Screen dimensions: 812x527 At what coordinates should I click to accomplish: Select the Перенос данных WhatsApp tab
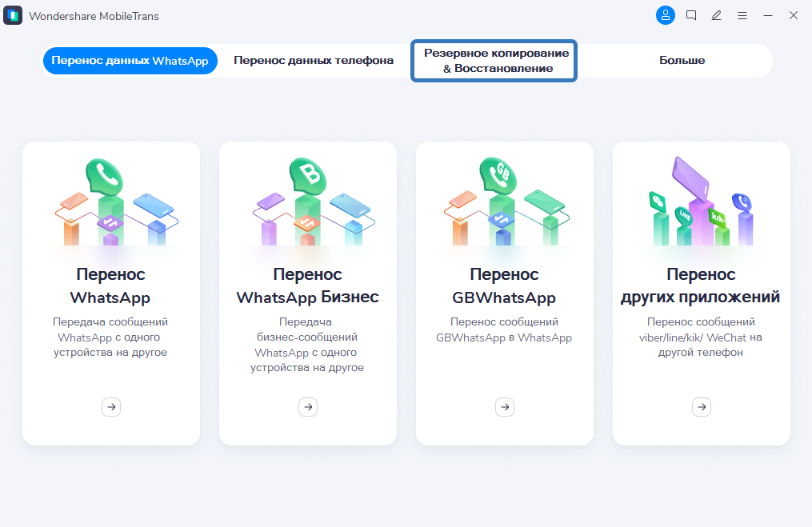coord(130,61)
